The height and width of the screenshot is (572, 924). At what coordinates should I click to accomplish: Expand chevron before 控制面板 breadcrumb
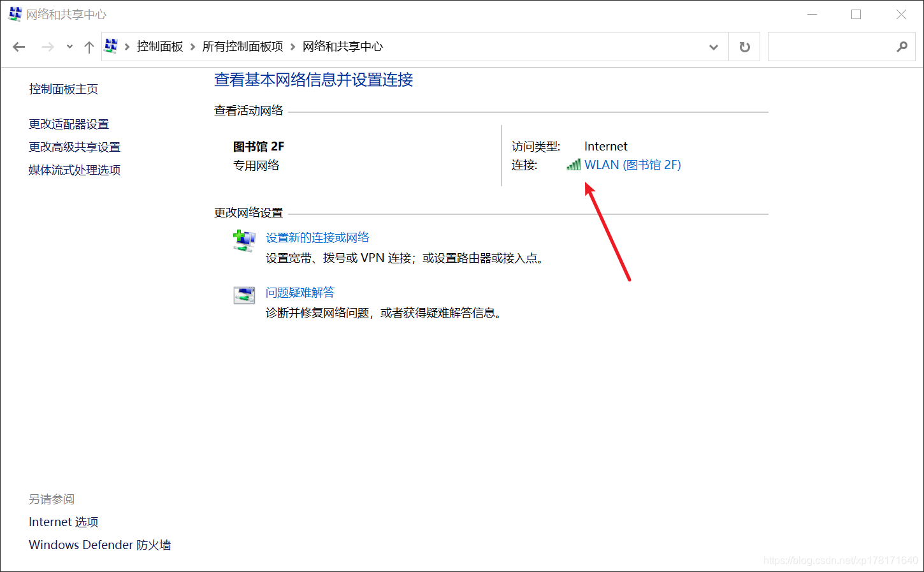pyautogui.click(x=127, y=47)
